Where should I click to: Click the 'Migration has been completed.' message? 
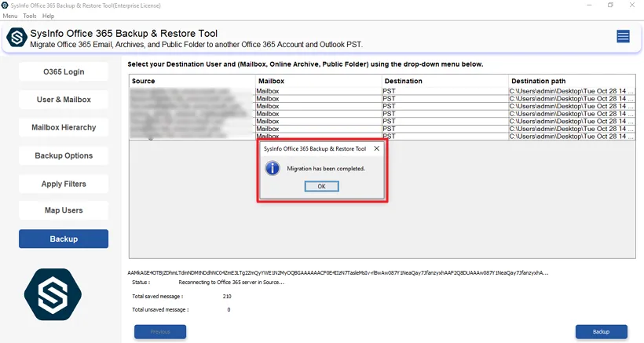point(326,169)
